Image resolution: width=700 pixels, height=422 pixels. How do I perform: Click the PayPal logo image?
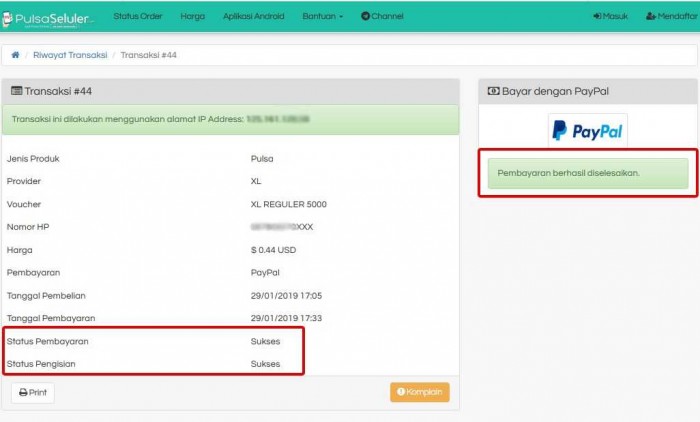[x=588, y=130]
